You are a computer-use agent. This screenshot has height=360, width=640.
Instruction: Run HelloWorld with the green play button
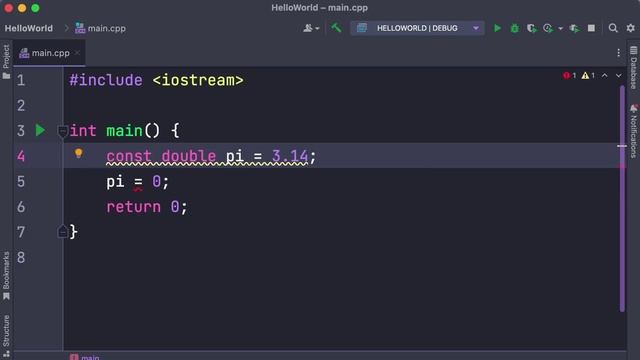tap(497, 28)
